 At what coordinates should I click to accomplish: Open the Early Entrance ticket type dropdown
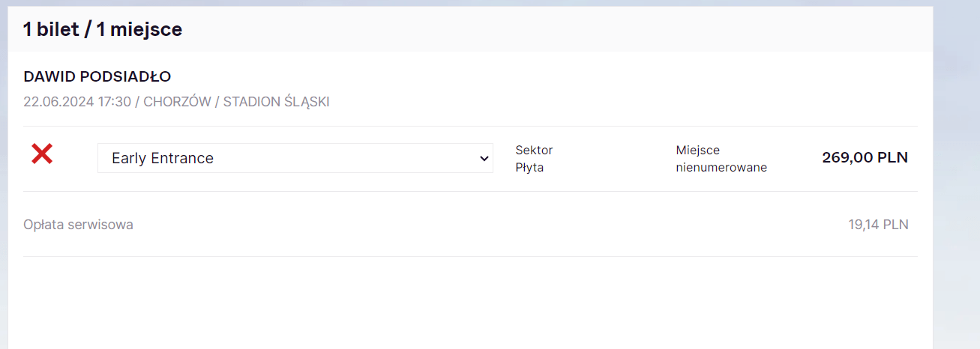294,158
